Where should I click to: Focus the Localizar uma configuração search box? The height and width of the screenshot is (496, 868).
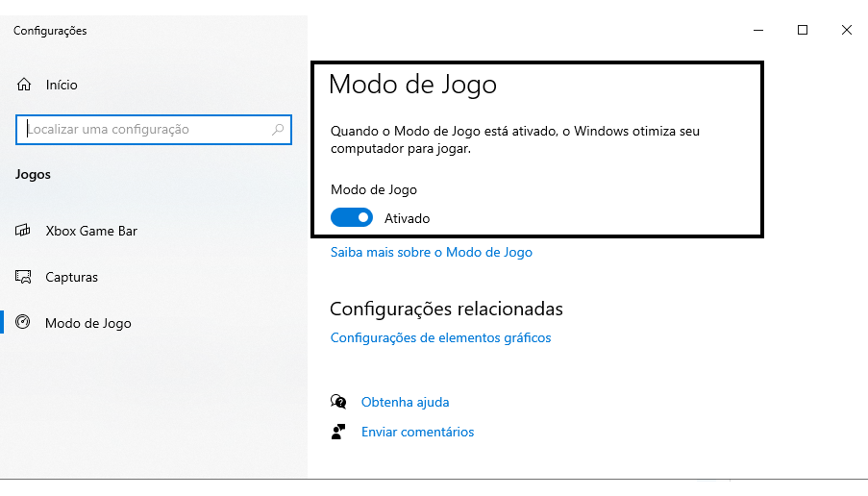tap(144, 130)
